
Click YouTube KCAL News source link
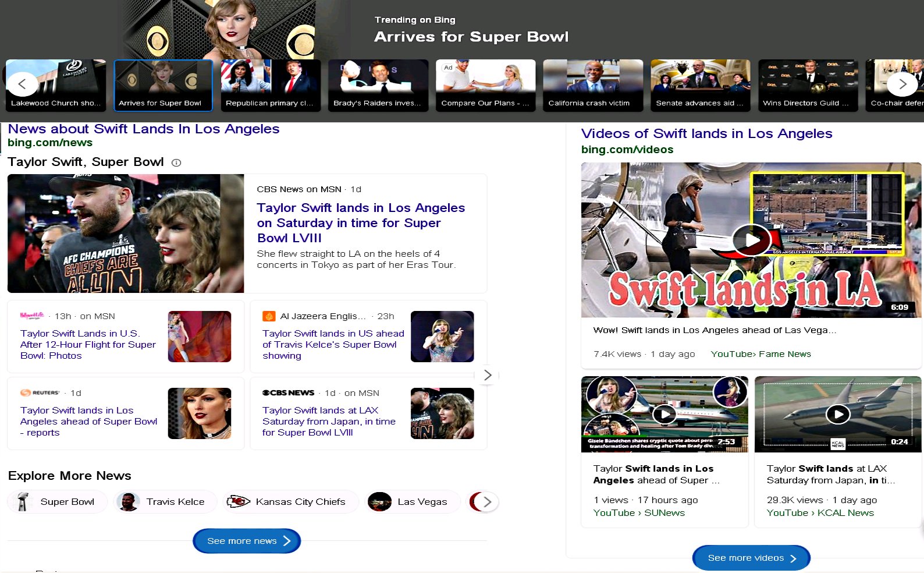tap(820, 513)
